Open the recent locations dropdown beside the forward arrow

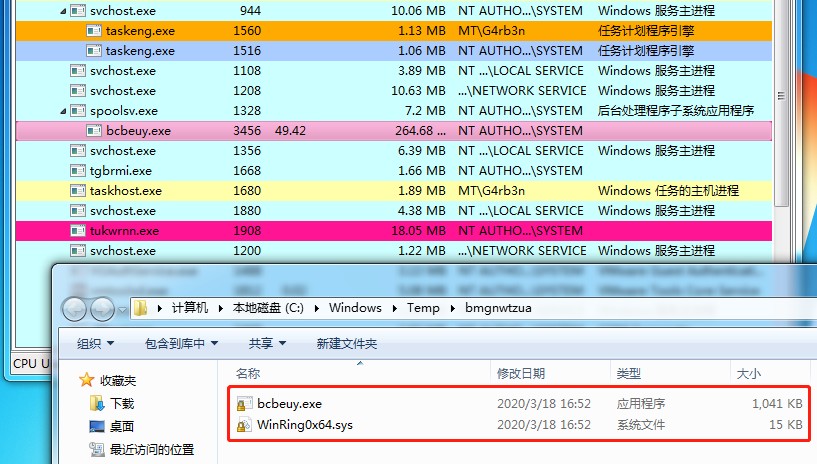[122, 310]
